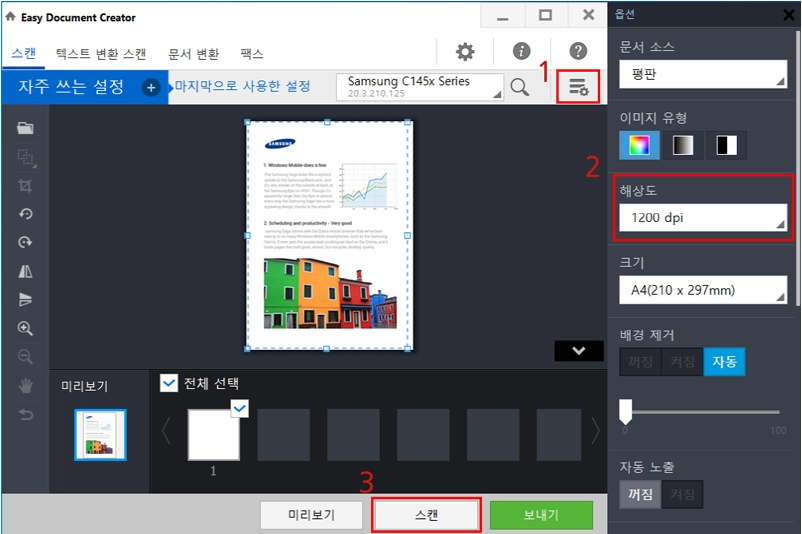Zoom in on the preview

point(25,328)
